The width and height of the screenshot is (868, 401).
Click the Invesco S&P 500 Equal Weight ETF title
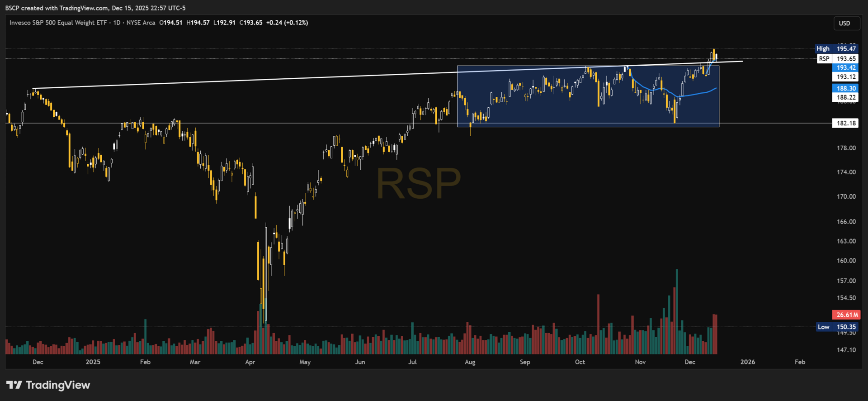click(58, 23)
